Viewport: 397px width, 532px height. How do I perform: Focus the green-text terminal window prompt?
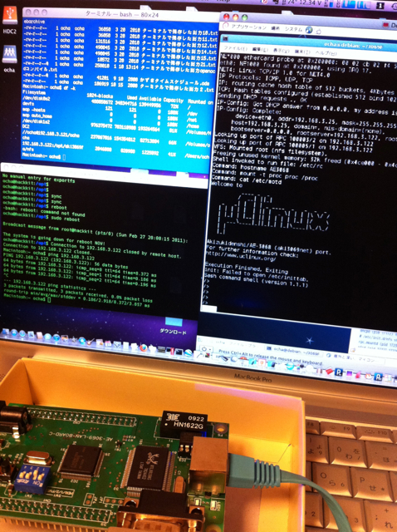[27, 299]
